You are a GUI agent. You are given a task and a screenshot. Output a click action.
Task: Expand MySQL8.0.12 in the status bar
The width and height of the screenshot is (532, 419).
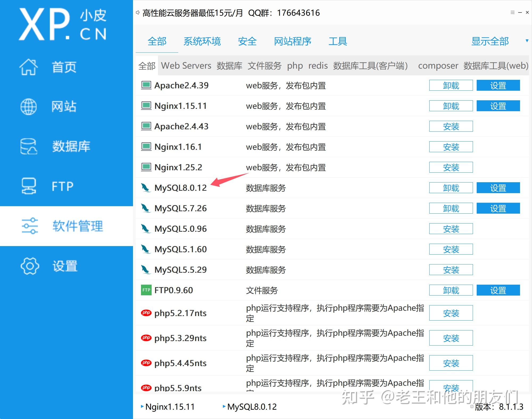point(224,406)
